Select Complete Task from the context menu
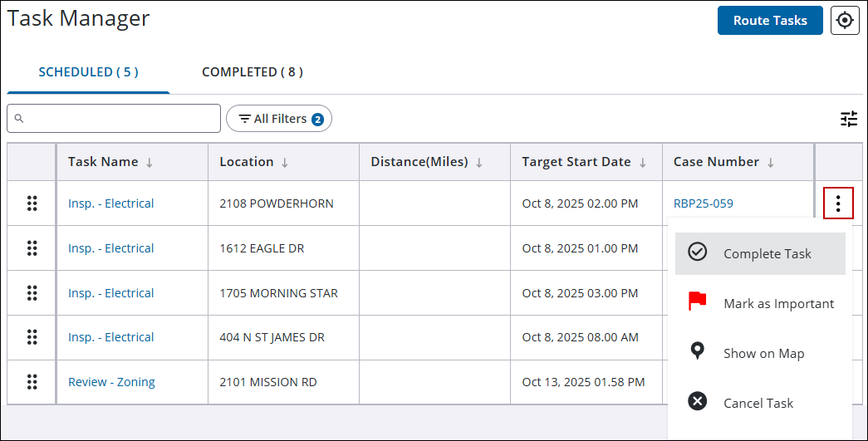 click(x=760, y=253)
